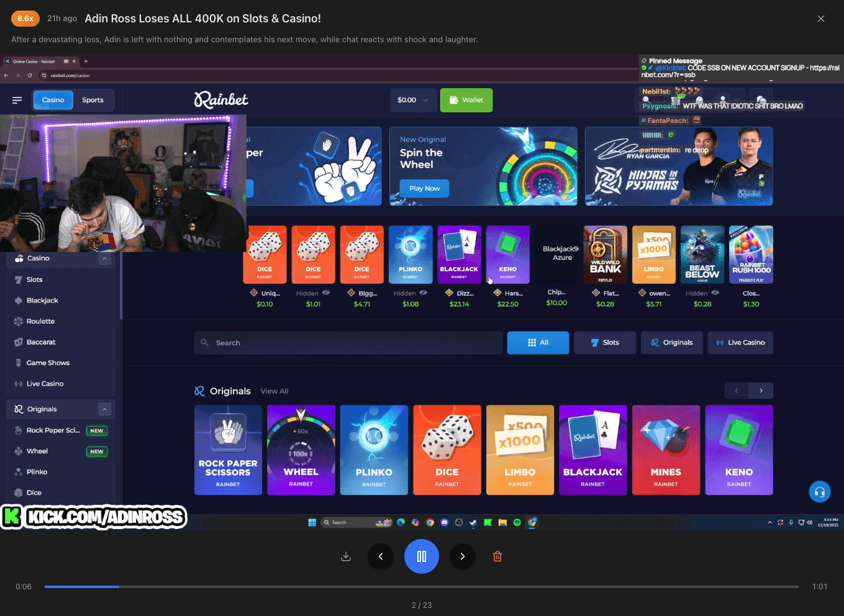This screenshot has width=844, height=616.
Task: Open Steam from the taskbar
Action: point(473,522)
